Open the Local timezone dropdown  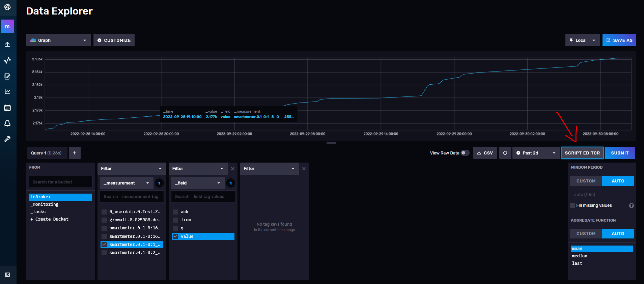pyautogui.click(x=583, y=40)
